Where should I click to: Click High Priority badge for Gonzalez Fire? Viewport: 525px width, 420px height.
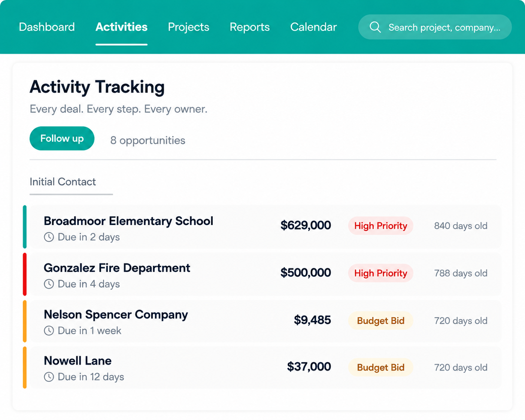pos(381,273)
